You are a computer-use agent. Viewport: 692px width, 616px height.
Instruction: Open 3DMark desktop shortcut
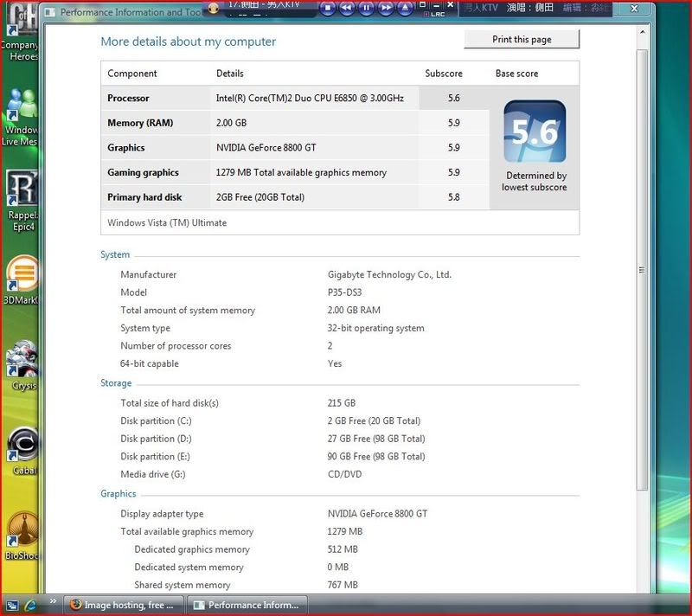(x=21, y=281)
